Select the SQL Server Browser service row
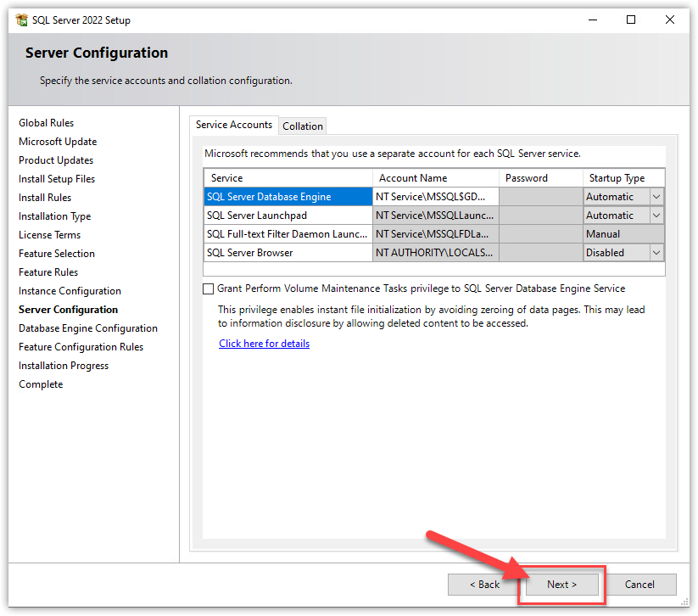The width and height of the screenshot is (698, 616). tap(288, 253)
